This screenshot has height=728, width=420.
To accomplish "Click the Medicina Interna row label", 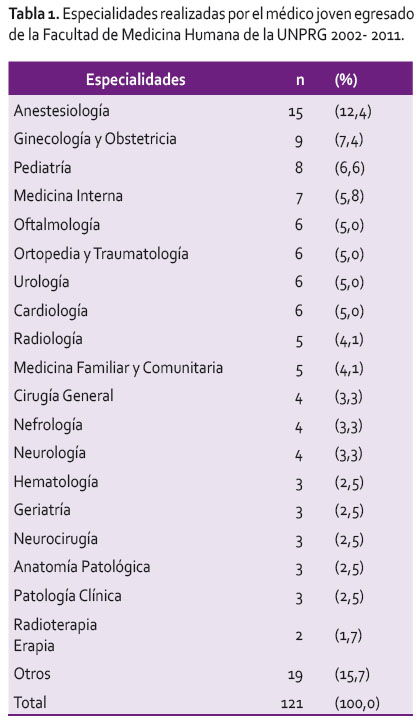I will pos(68,196).
